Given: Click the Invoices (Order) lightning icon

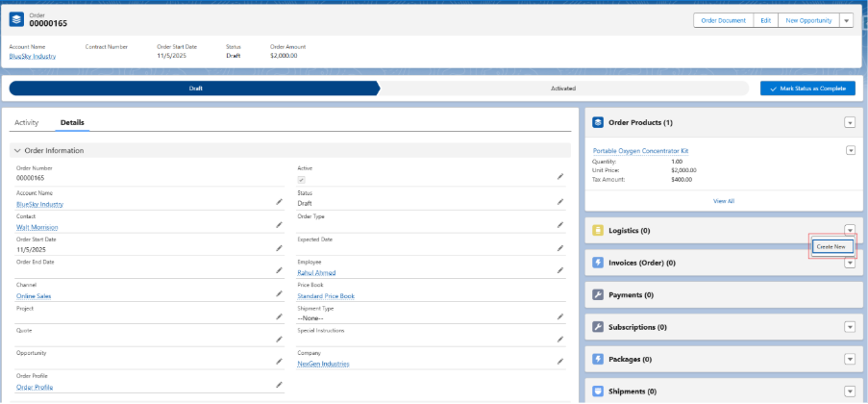Looking at the screenshot, I should pos(598,263).
